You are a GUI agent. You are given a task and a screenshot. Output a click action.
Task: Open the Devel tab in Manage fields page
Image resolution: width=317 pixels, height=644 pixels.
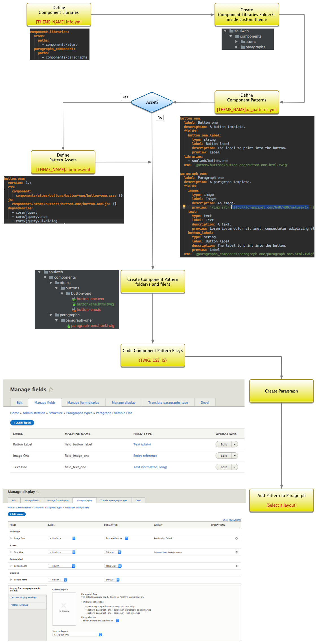pos(205,402)
